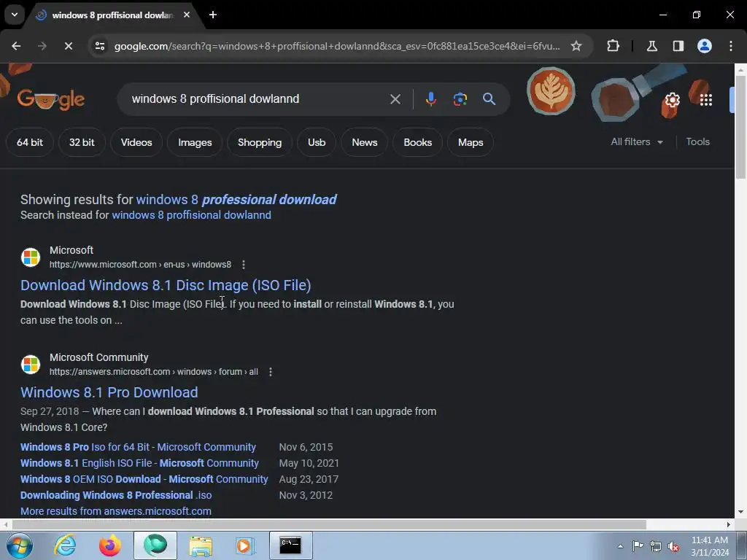Expand the All filters dropdown

pos(637,142)
